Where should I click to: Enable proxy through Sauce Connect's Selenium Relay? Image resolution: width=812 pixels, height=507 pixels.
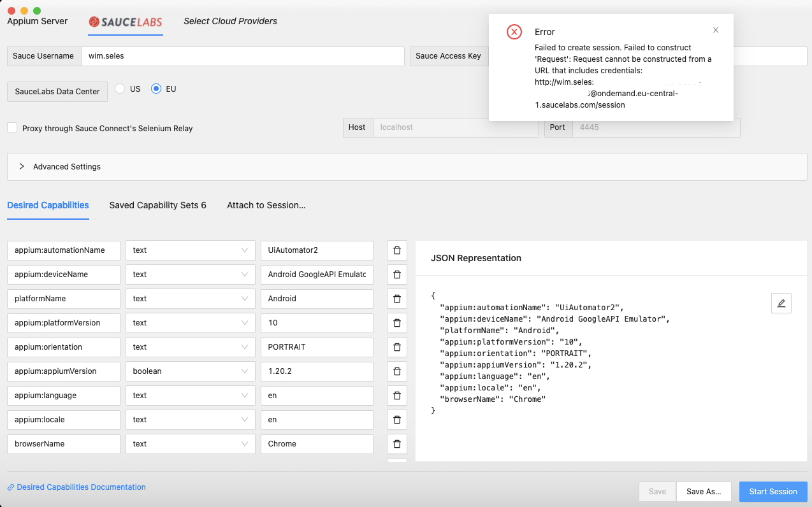11,127
